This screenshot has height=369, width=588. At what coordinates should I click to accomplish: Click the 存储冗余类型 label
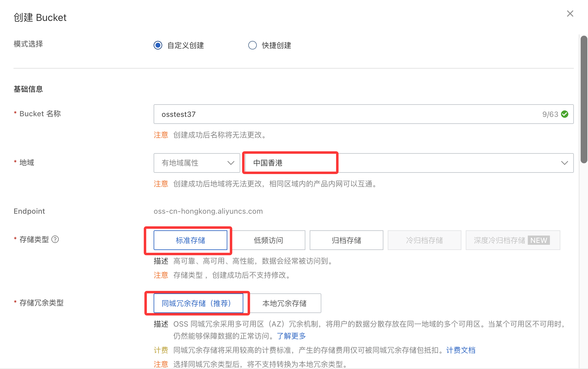pos(41,303)
